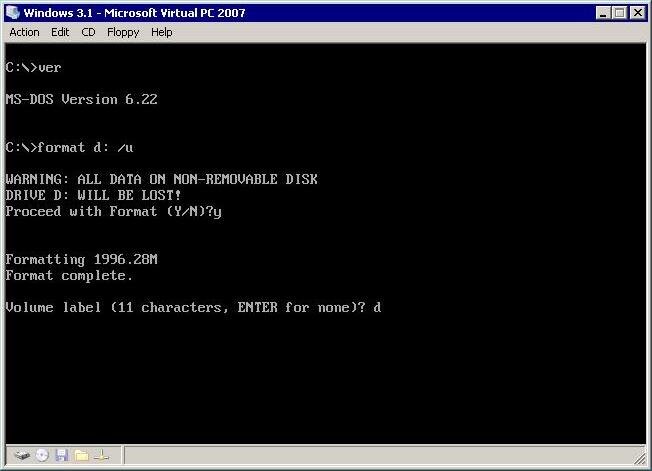Viewport: 652px width, 471px height.
Task: Click the hard disk status icon
Action: [22, 456]
